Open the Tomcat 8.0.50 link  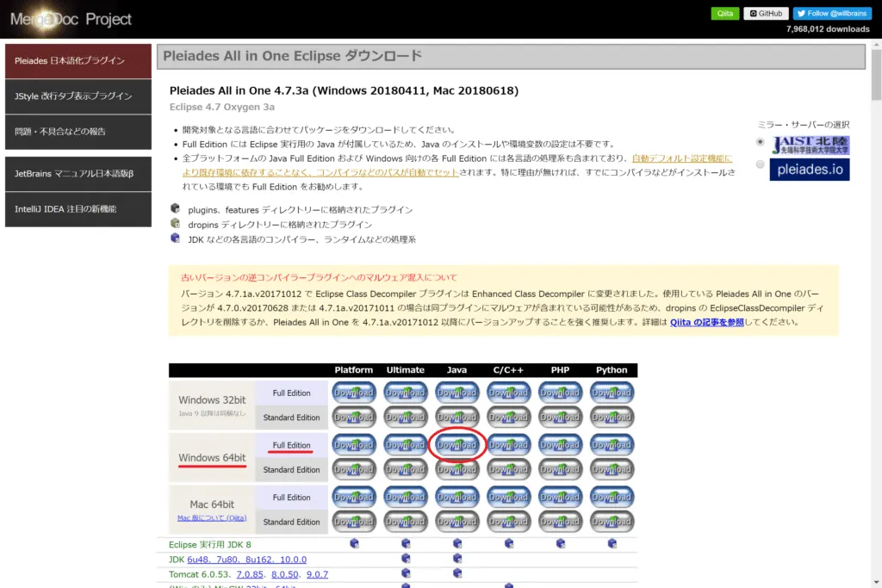pos(284,574)
